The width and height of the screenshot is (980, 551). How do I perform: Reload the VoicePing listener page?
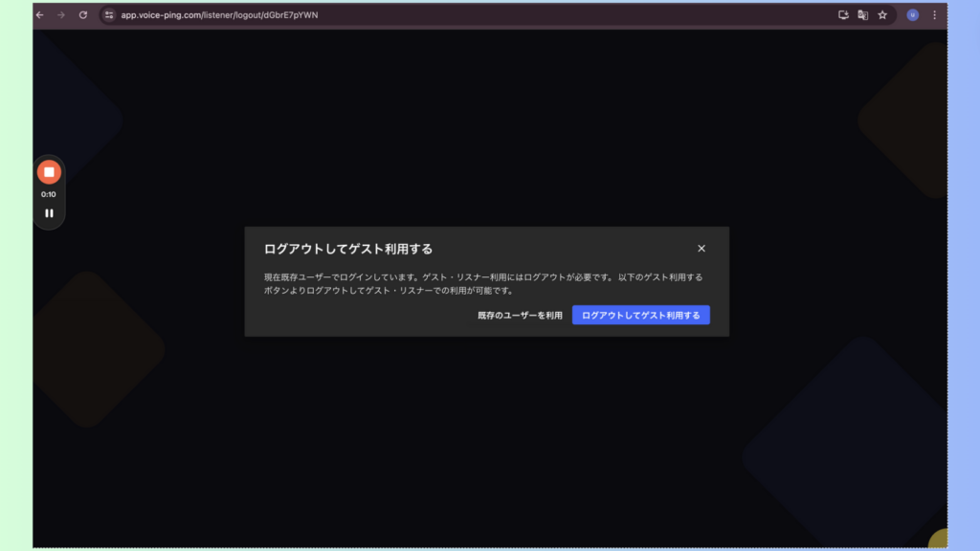click(83, 15)
